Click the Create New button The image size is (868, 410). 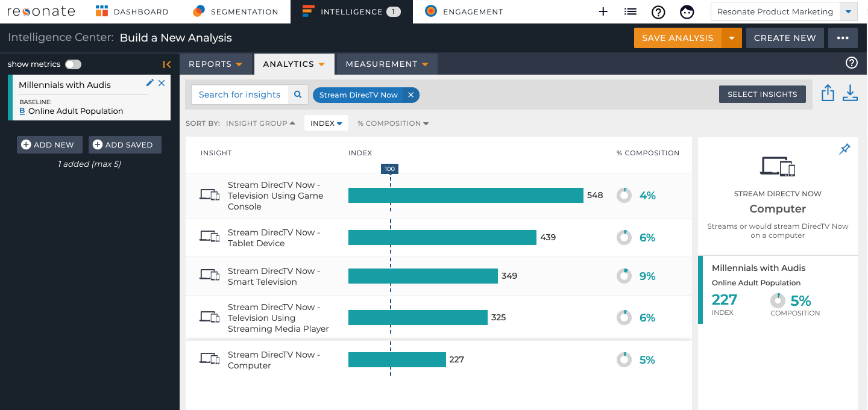(785, 38)
